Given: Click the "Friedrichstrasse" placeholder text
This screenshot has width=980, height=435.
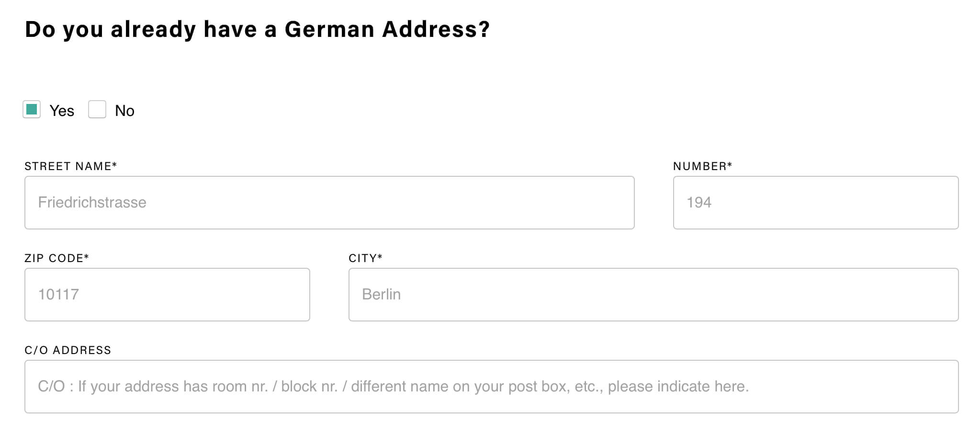Looking at the screenshot, I should [x=92, y=203].
